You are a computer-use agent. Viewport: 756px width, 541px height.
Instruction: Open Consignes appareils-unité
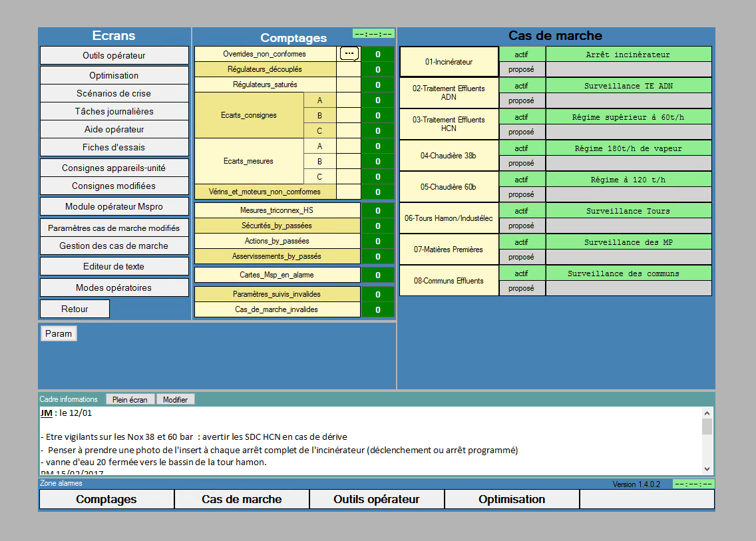point(114,168)
